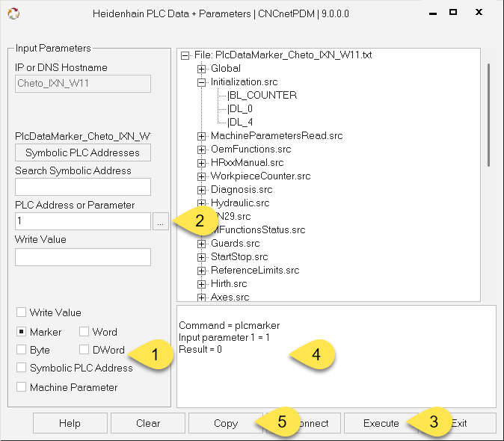504x441 pixels.
Task: Click the CNCnetPDM app icon in title bar
Action: point(13,13)
